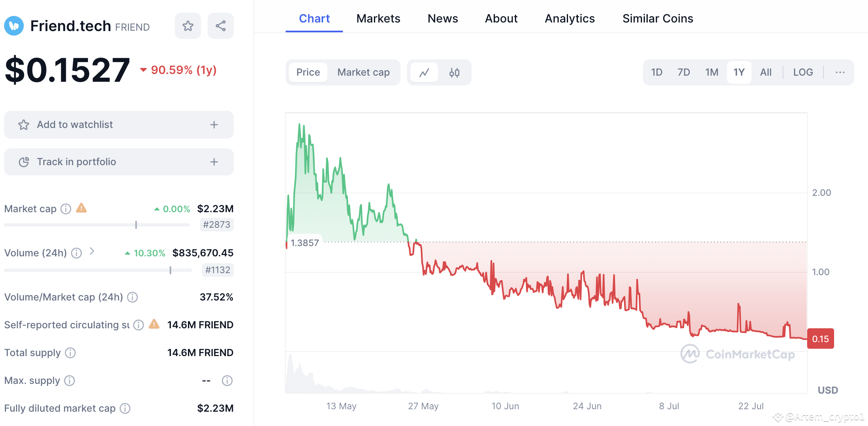Expand the Volume (24h) chevron
This screenshot has height=426, width=868.
[x=92, y=251]
